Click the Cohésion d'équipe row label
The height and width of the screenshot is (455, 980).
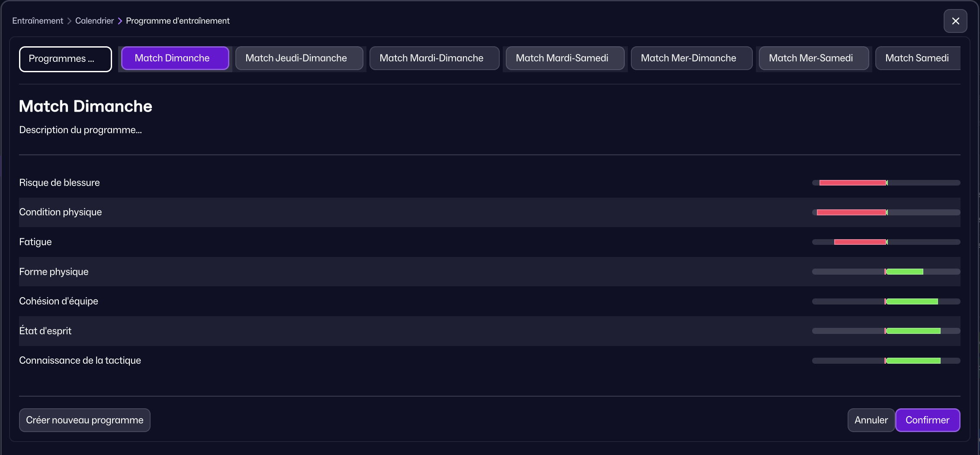point(59,301)
